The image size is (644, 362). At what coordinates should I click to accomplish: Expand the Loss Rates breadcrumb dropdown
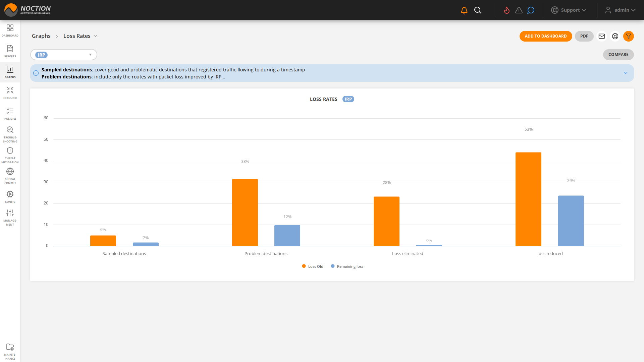(x=95, y=36)
